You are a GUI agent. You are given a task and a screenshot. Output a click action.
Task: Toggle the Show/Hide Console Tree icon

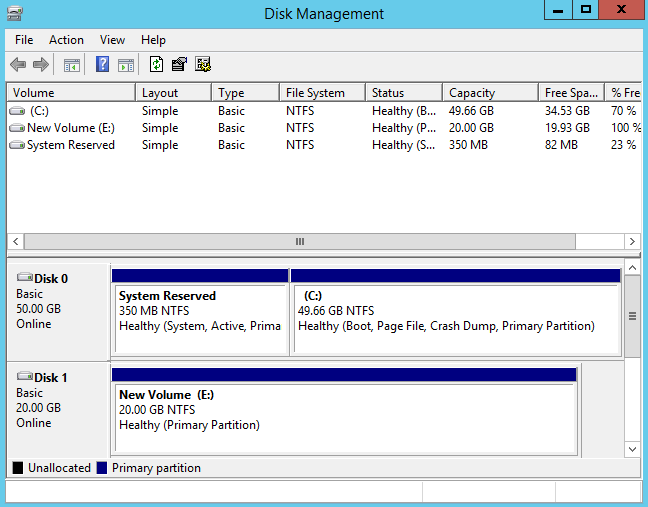[72, 65]
